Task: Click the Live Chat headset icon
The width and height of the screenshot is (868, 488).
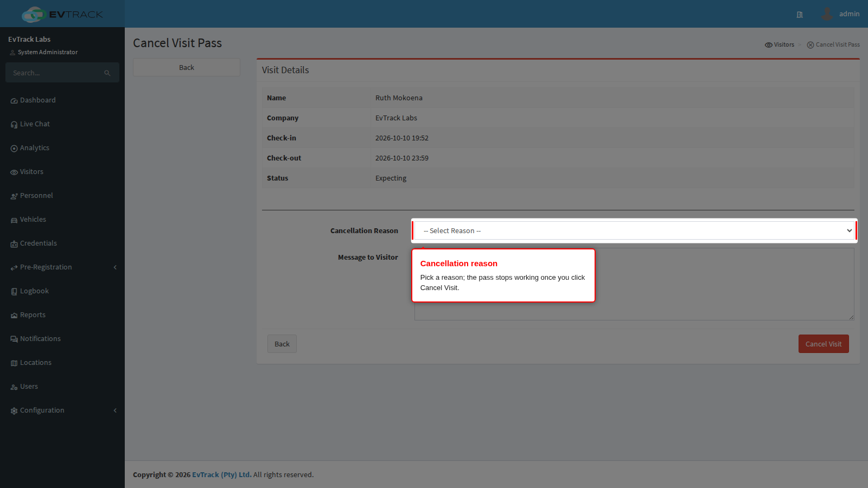Action: point(14,125)
